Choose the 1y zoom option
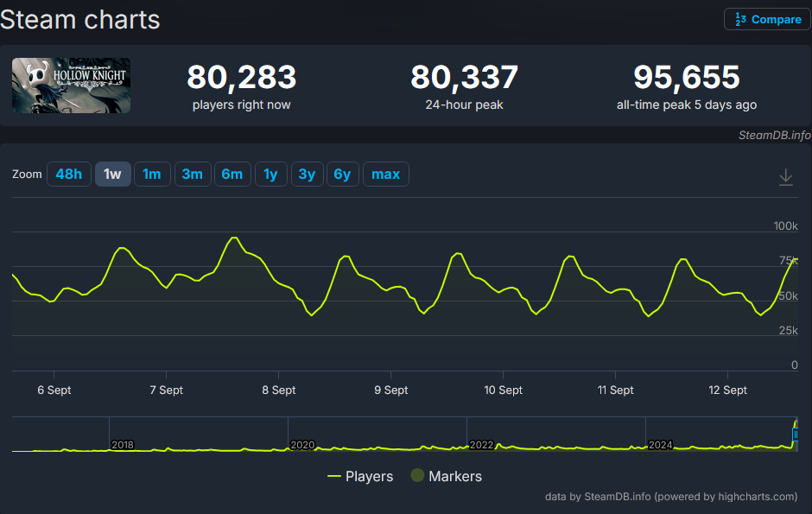 tap(270, 175)
